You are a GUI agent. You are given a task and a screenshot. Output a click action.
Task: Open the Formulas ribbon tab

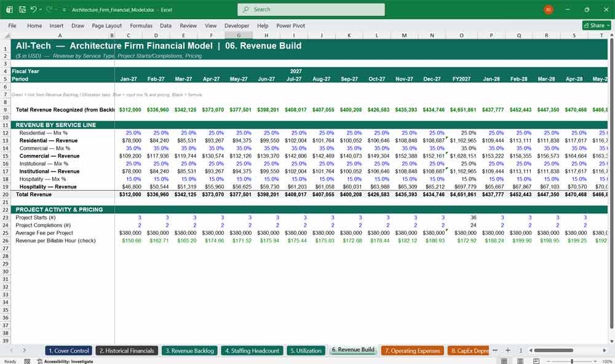coord(141,25)
